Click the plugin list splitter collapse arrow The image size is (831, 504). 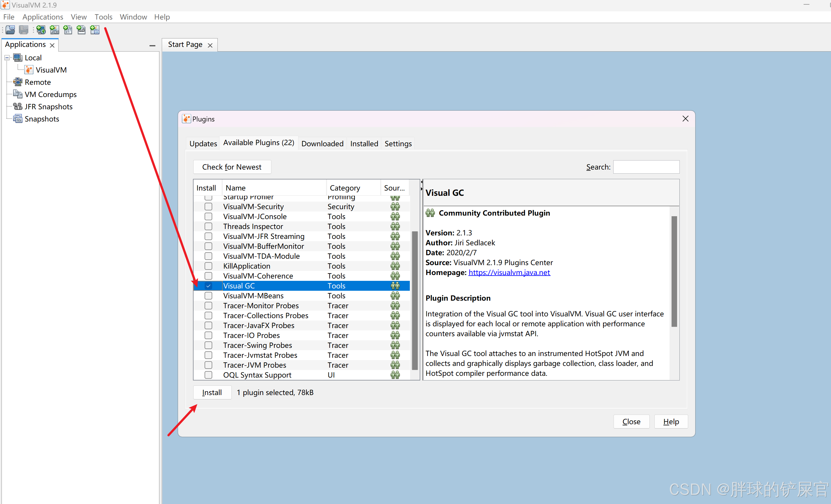[x=421, y=182]
